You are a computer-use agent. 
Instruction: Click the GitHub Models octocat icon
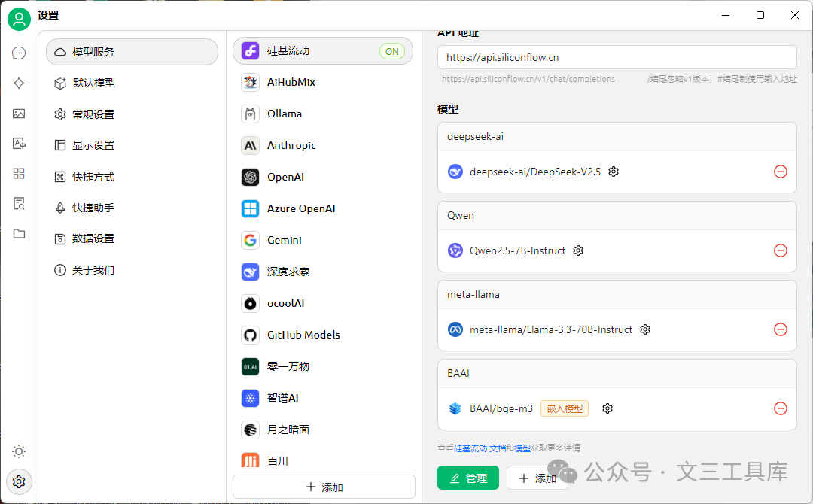tap(251, 335)
